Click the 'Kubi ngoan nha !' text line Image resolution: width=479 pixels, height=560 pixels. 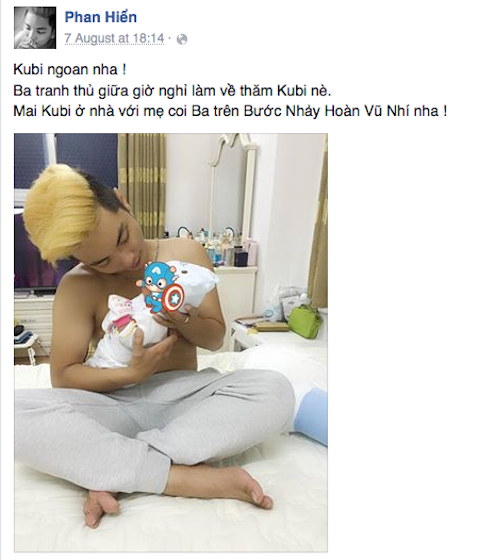tap(70, 69)
